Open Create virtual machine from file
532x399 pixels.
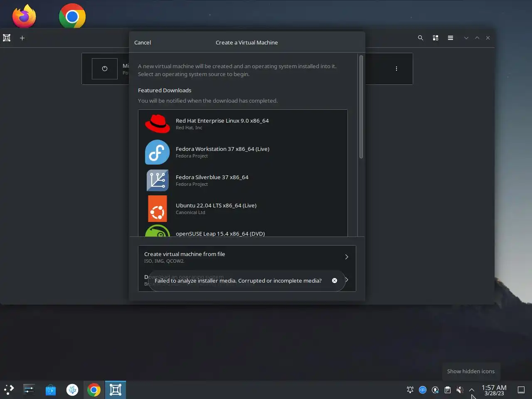tap(247, 257)
